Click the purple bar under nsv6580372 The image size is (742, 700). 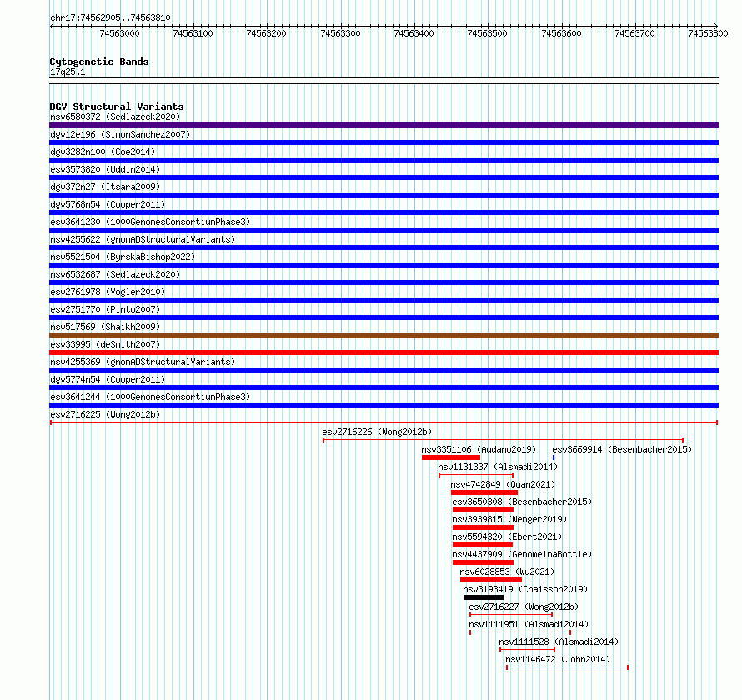[384, 125]
